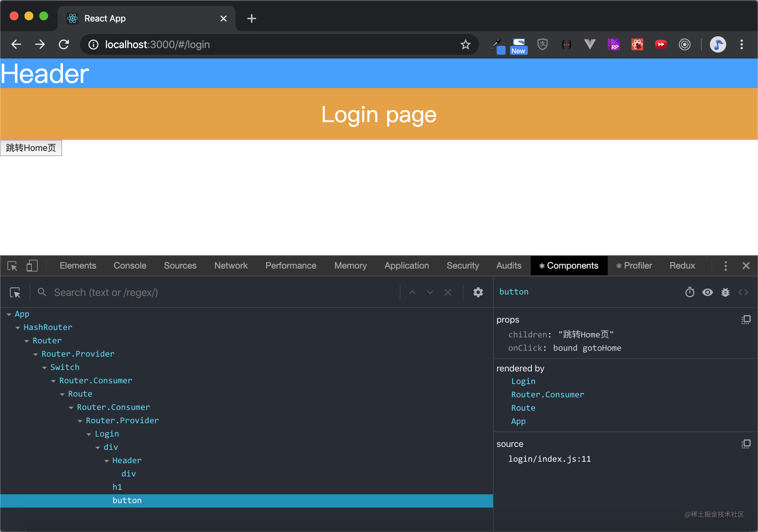The width and height of the screenshot is (758, 532).
Task: Collapse the Switch tree node
Action: tap(44, 368)
